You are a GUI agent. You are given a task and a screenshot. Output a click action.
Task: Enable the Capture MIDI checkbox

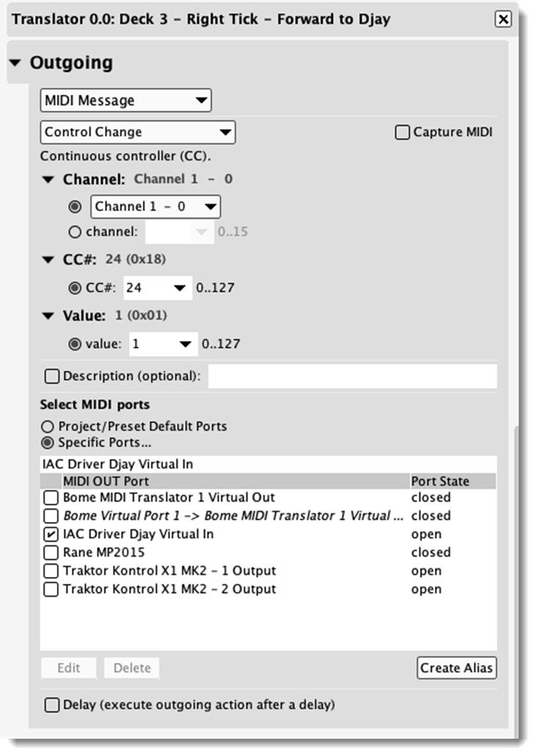point(403,133)
